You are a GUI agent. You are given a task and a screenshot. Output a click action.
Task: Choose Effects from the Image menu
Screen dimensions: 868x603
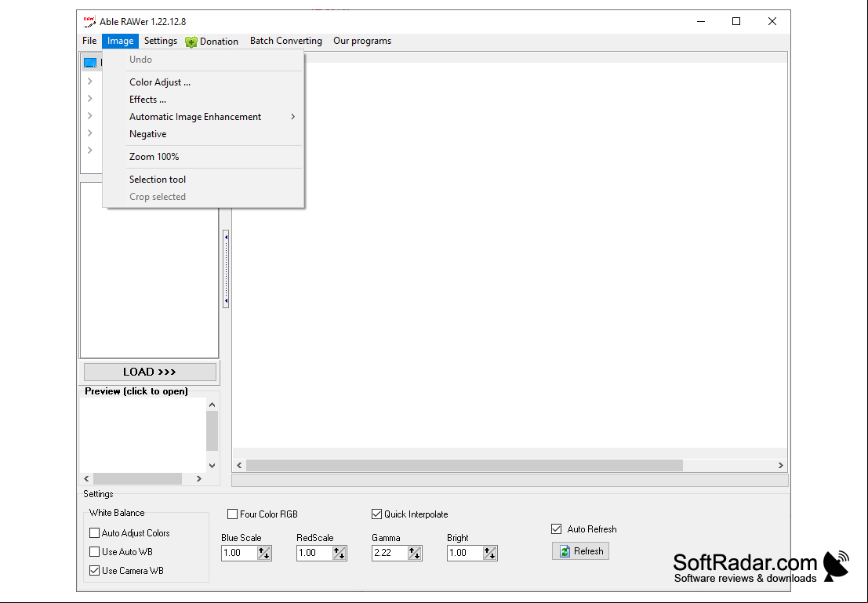click(203, 100)
